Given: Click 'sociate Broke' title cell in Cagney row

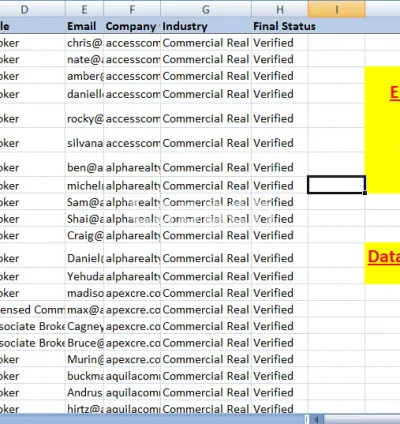Looking at the screenshot, I should coord(32,326).
